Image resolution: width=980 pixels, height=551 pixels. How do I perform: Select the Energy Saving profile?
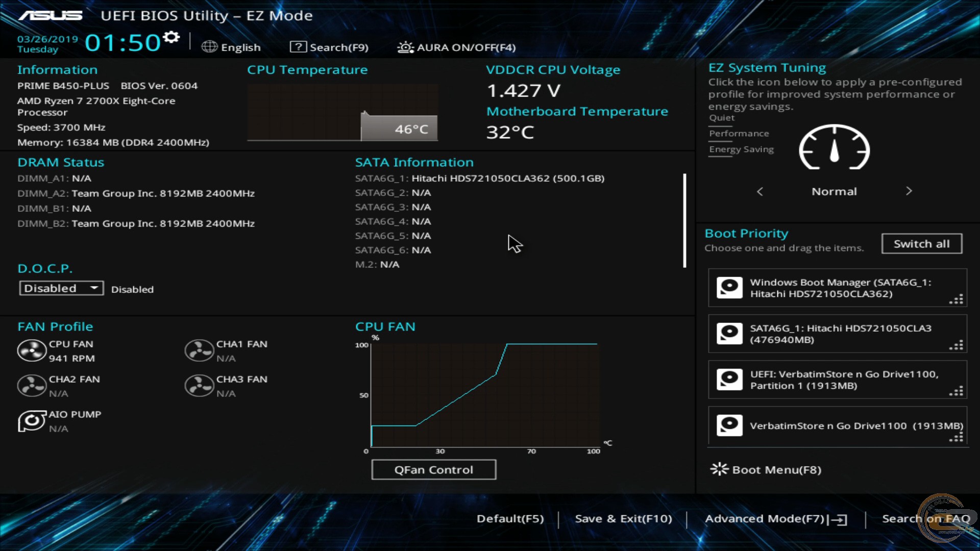(x=741, y=149)
